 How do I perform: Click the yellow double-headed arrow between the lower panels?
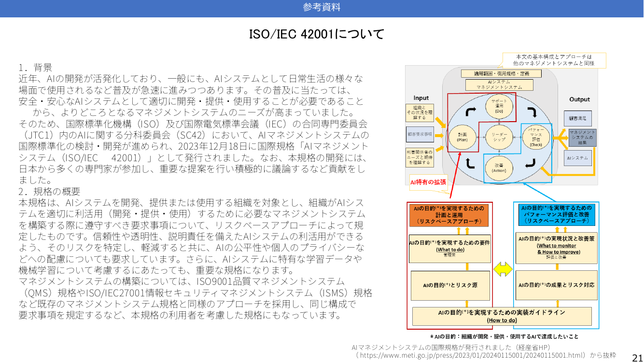coord(503,268)
